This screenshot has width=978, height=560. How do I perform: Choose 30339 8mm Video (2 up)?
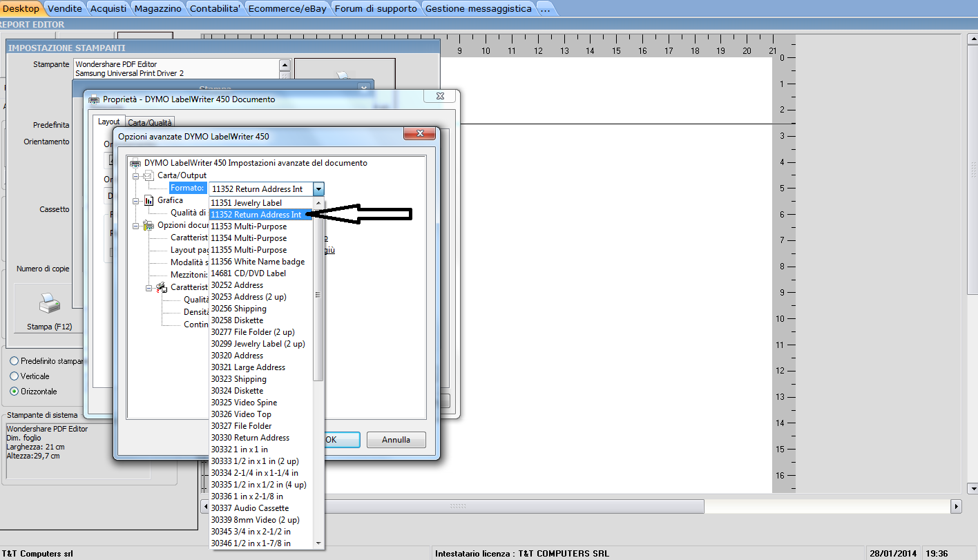tap(261, 520)
